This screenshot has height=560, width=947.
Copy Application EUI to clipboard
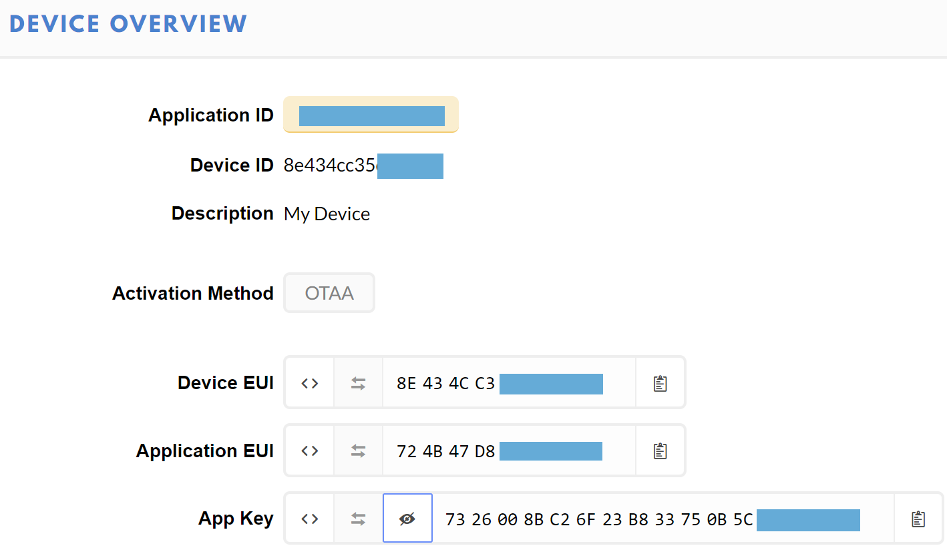click(660, 451)
